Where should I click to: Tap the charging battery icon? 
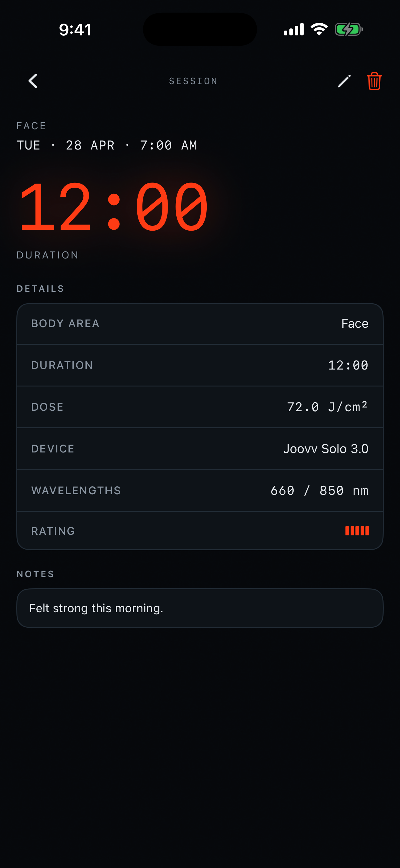[348, 29]
